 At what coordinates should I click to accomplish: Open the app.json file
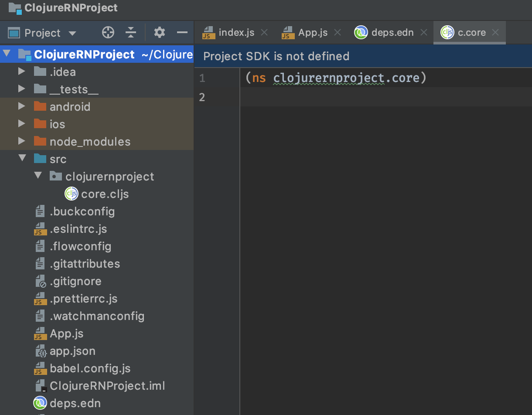[72, 351]
